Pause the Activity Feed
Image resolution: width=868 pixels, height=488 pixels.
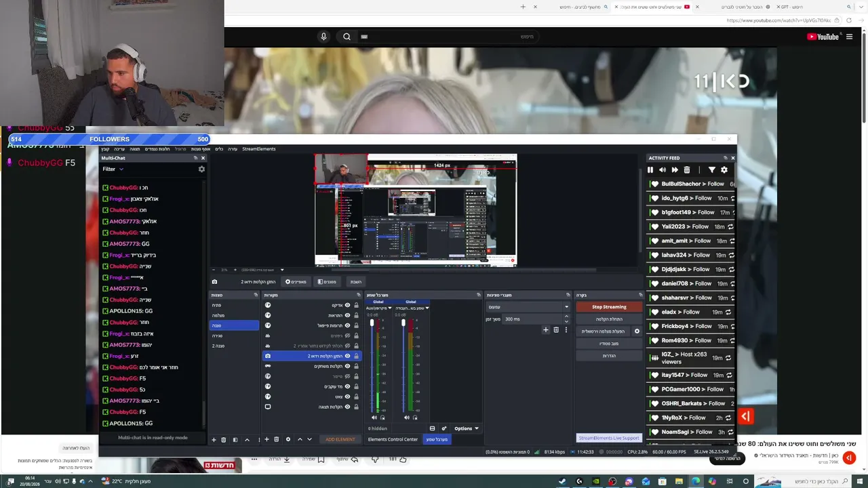pos(650,170)
